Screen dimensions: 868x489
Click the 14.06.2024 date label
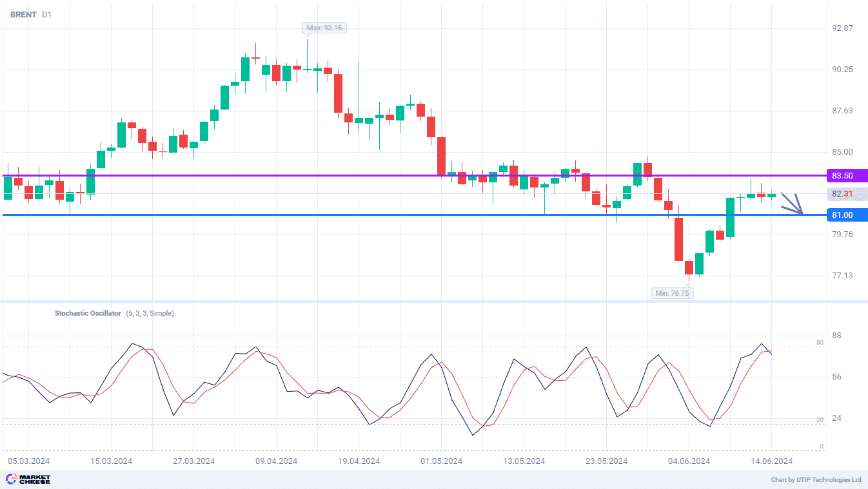pyautogui.click(x=771, y=461)
